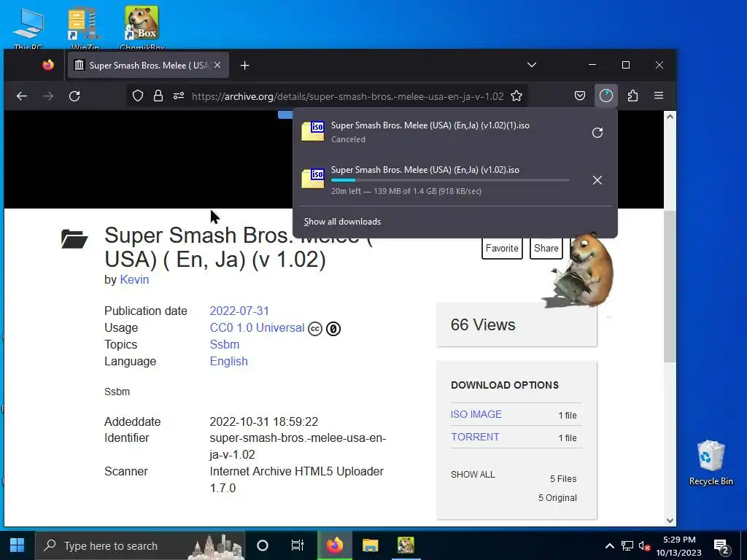747x560 pixels.
Task: Retry the canceled (1).iso download
Action: [597, 133]
